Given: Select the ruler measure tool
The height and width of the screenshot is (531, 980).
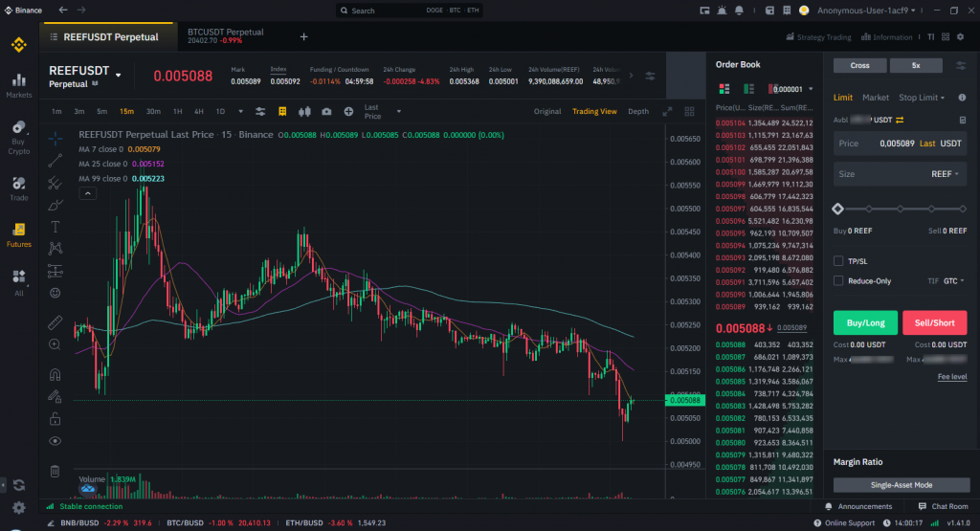Looking at the screenshot, I should pyautogui.click(x=55, y=322).
